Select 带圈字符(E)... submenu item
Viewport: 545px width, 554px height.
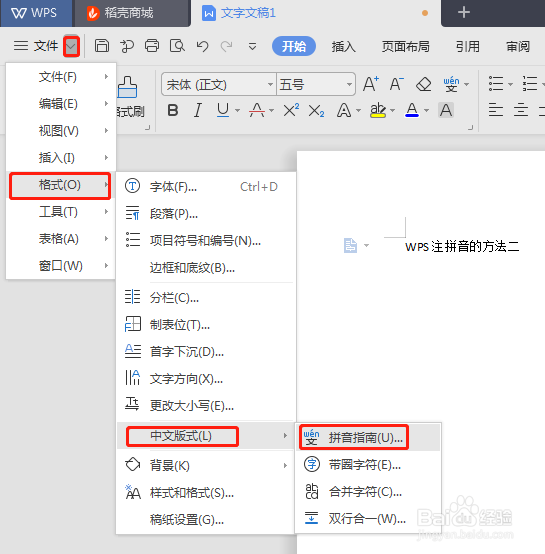(368, 465)
